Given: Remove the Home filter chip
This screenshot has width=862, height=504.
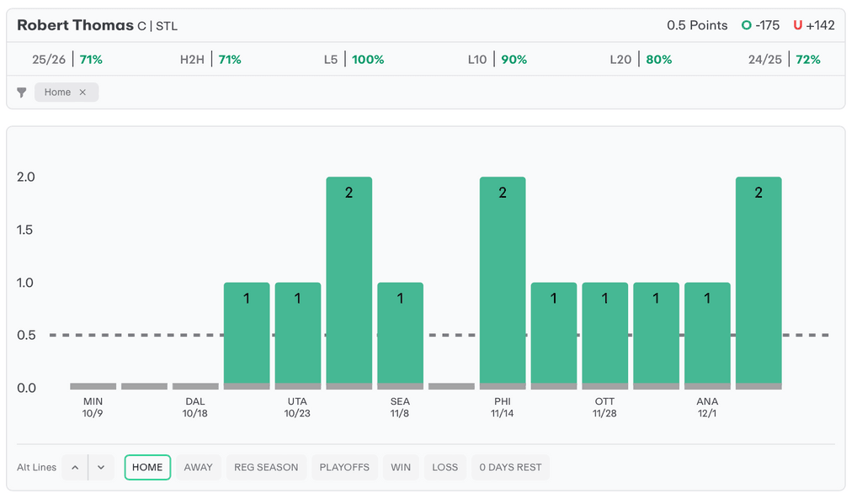Looking at the screenshot, I should (x=82, y=93).
